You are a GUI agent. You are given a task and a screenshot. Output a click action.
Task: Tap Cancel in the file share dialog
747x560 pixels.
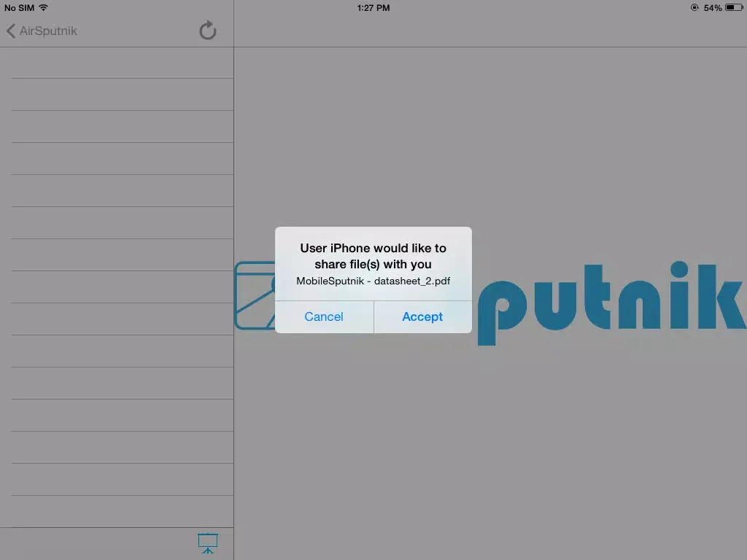(x=324, y=316)
